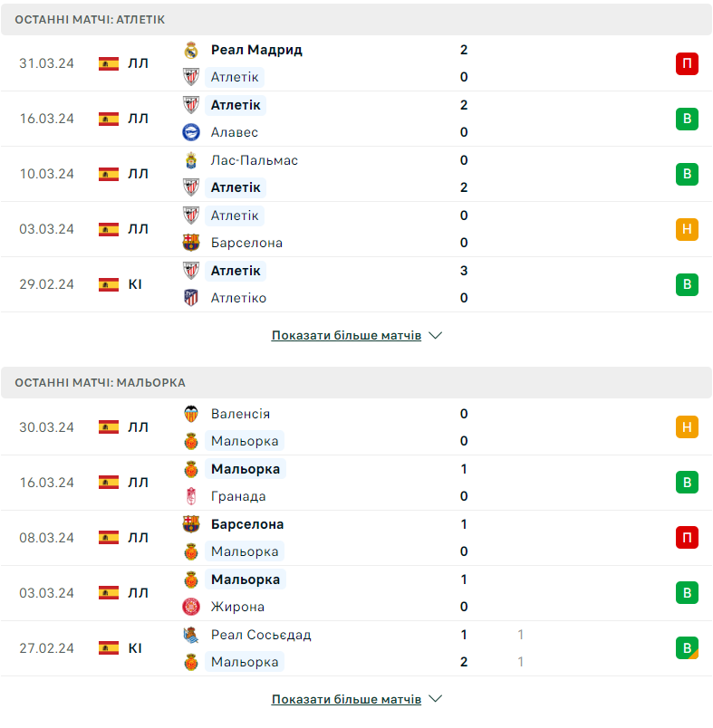
Task: Expand more Mallorca matches via the chevron
Action: pos(435,699)
